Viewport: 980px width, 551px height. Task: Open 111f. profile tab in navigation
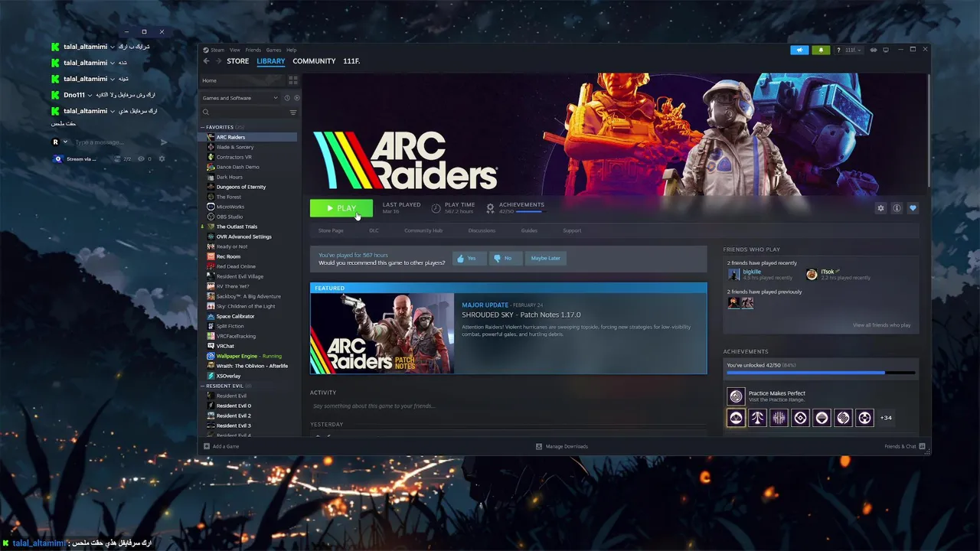351,61
